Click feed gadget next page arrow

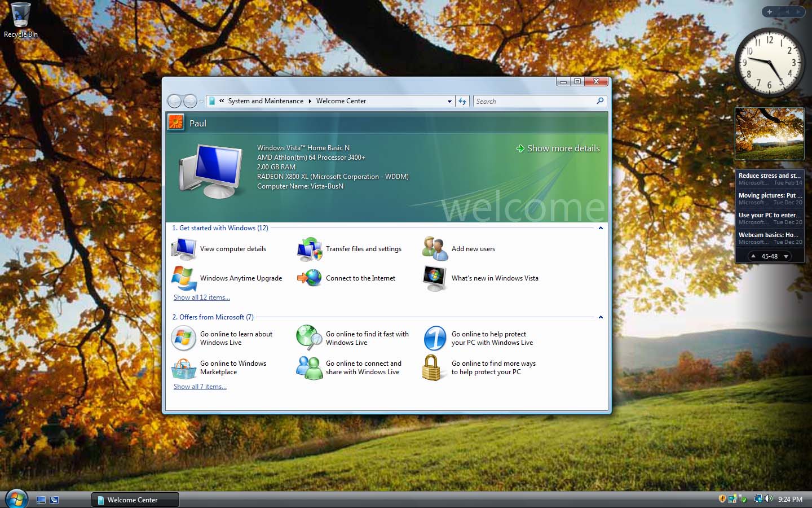pos(786,256)
